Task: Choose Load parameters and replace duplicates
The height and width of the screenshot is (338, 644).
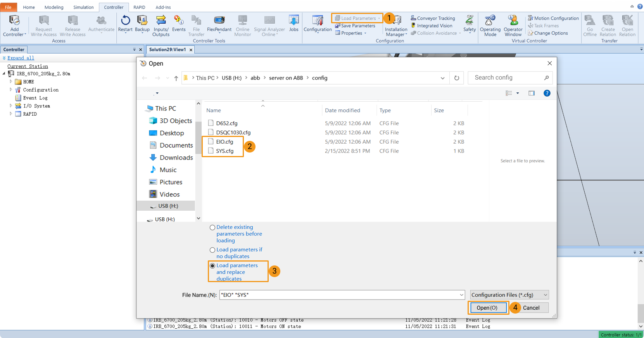Action: click(212, 266)
